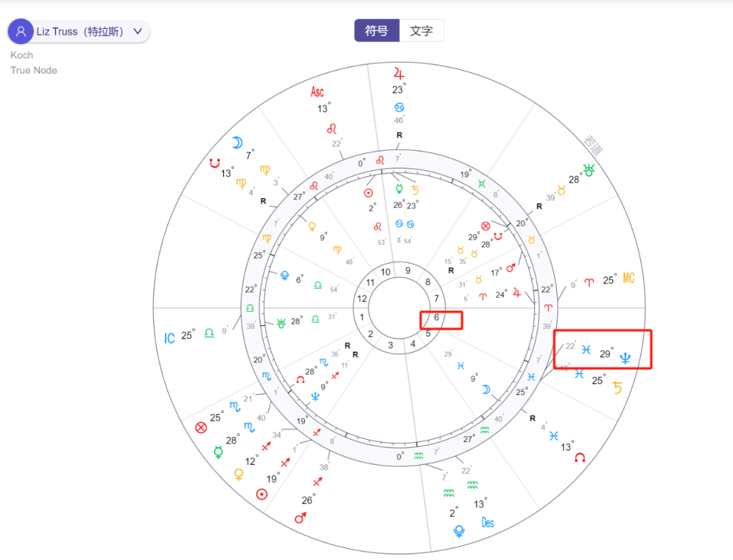
Task: Click house number 6 in center wheel
Action: point(436,317)
